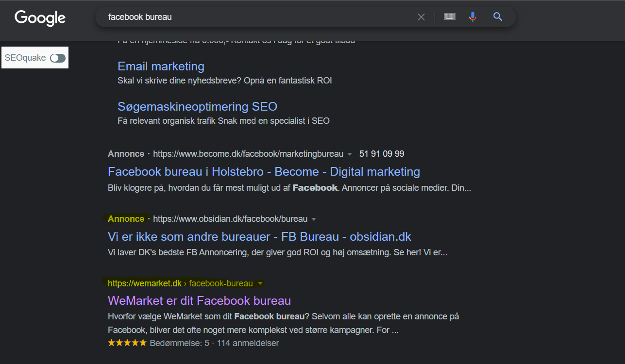
Task: Clear the search box text
Action: pyautogui.click(x=421, y=17)
